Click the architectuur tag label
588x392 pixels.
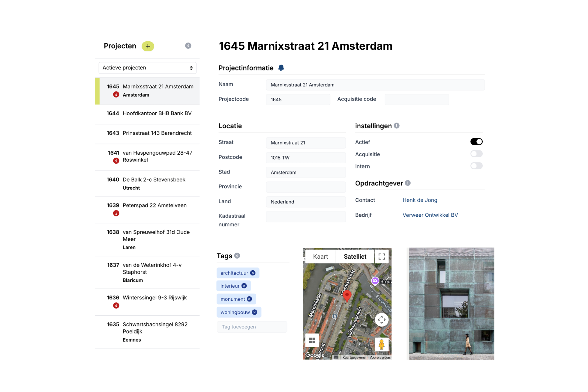pos(234,273)
